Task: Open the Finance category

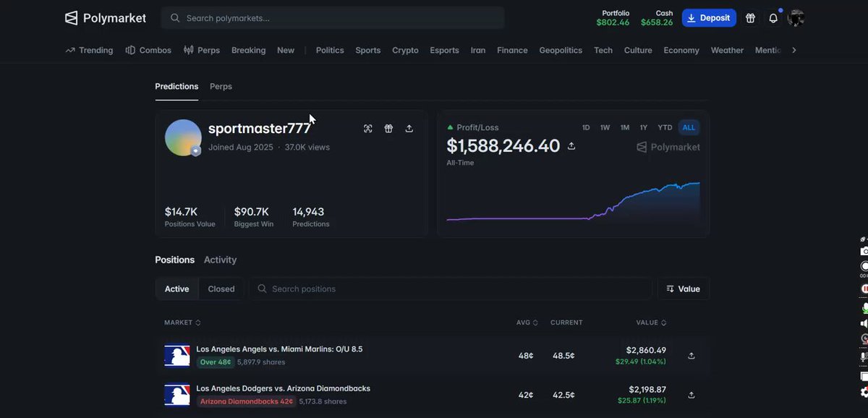Action: pyautogui.click(x=512, y=51)
